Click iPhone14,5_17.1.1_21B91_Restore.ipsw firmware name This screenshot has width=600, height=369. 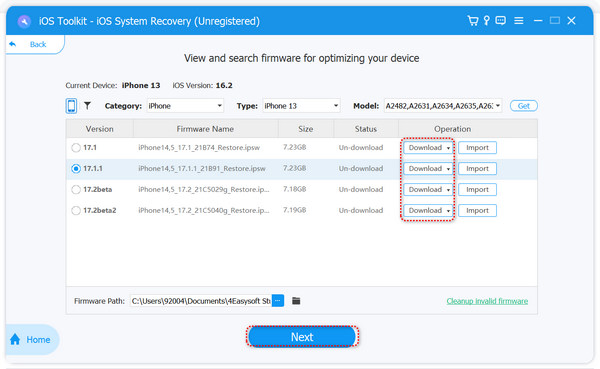click(202, 168)
